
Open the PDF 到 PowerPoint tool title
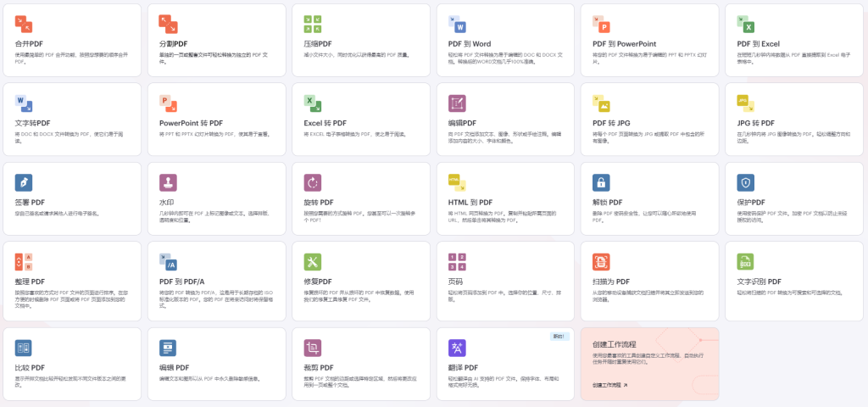[624, 44]
